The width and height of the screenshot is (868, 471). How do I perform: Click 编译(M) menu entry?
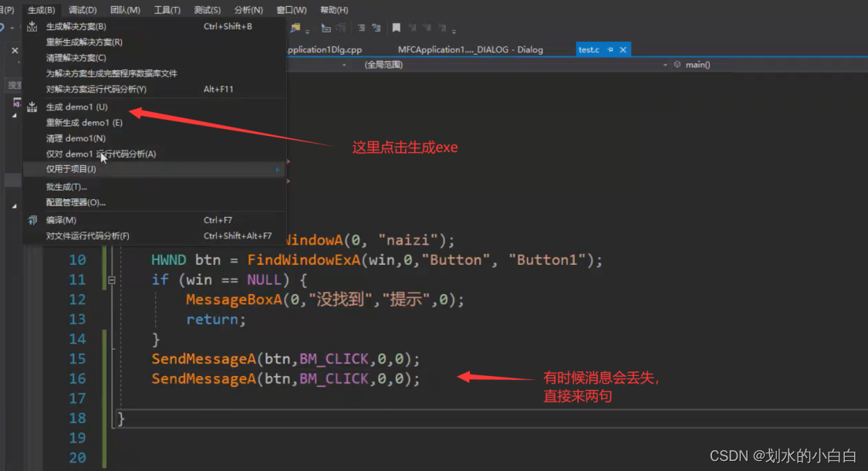154,220
